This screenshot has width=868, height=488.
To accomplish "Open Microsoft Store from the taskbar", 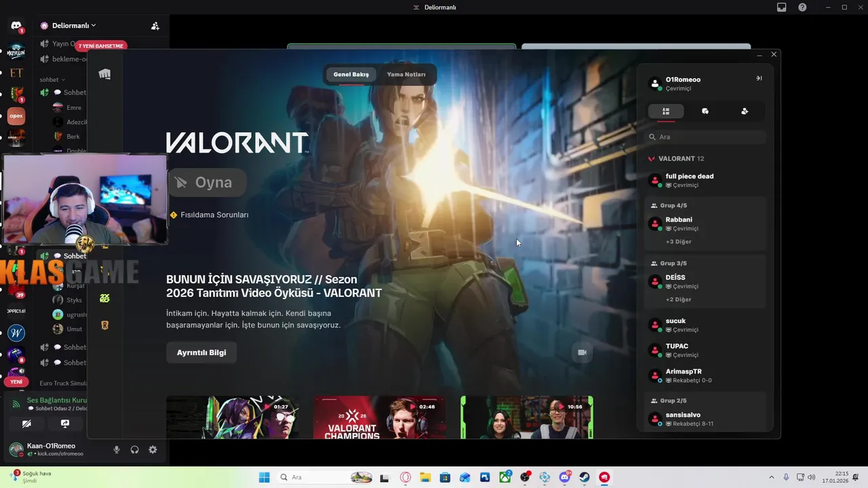I will coord(446,477).
